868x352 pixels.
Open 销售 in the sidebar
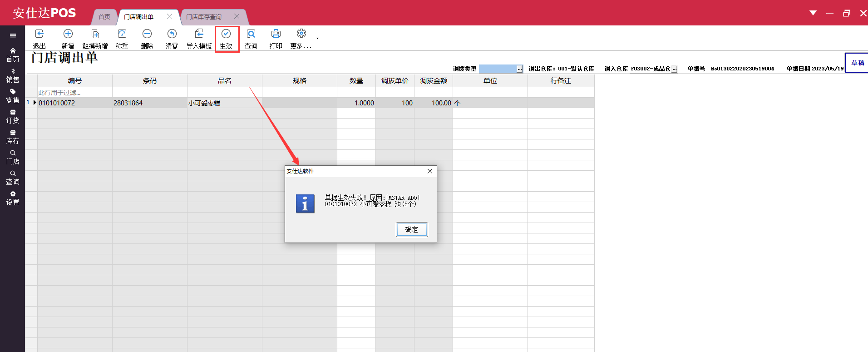[13, 75]
